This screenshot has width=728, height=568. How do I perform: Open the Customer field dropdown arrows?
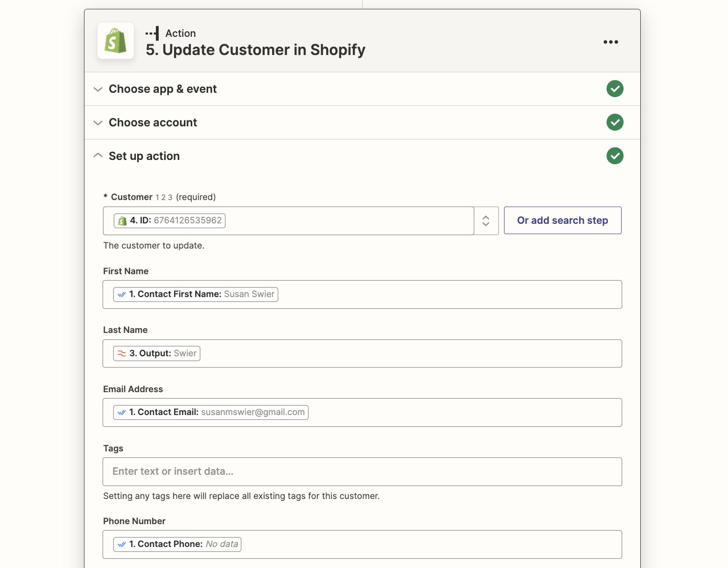pos(486,221)
